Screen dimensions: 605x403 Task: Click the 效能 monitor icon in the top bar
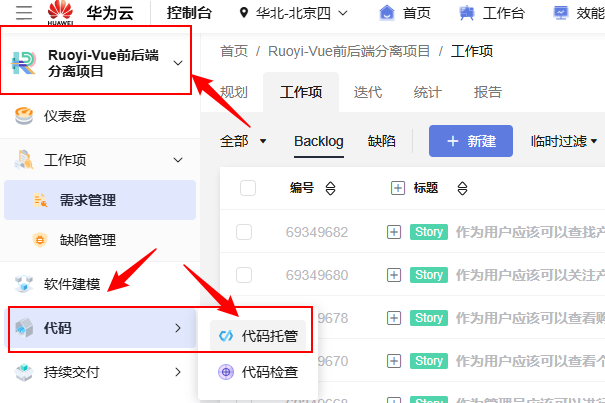[x=561, y=13]
